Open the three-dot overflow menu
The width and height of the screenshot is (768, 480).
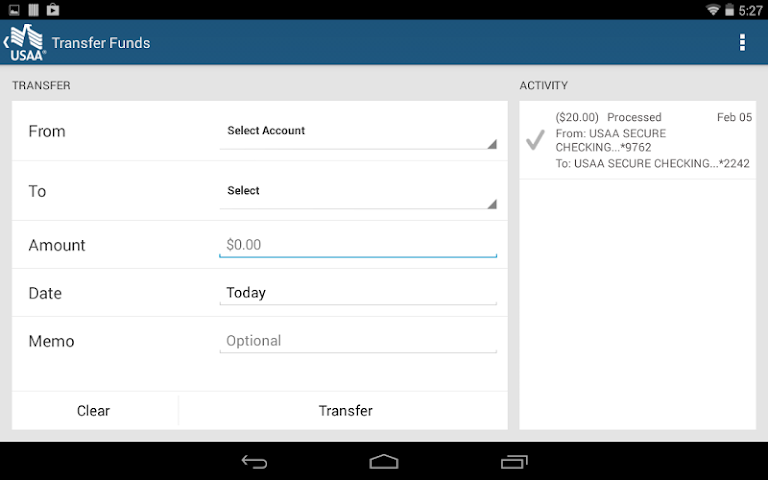[x=743, y=43]
